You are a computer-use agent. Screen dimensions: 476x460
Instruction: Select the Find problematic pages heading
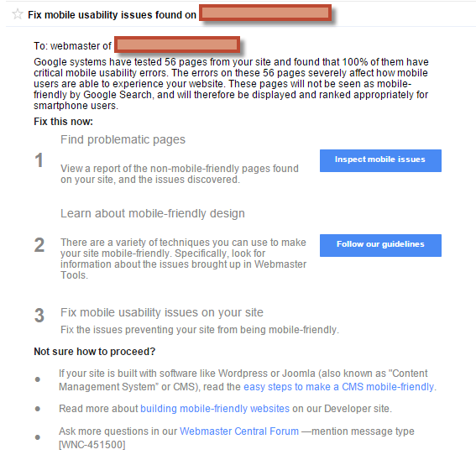coord(123,139)
